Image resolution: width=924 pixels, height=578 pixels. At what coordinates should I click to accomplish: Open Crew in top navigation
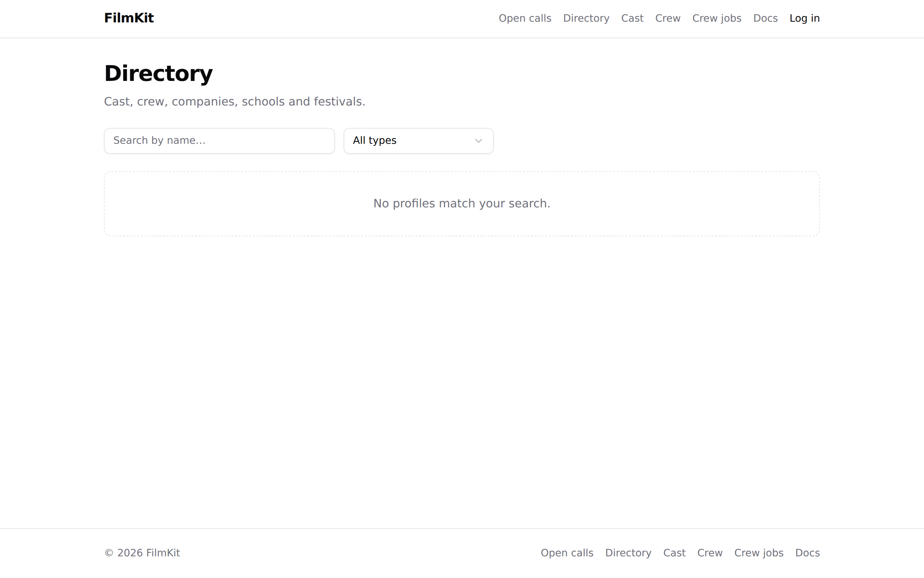coord(668,18)
